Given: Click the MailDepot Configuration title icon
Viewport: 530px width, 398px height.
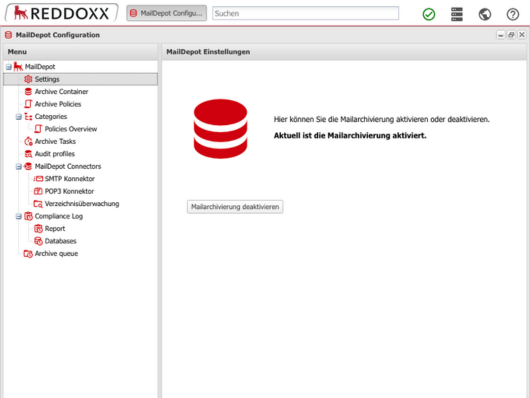Looking at the screenshot, I should (8, 35).
